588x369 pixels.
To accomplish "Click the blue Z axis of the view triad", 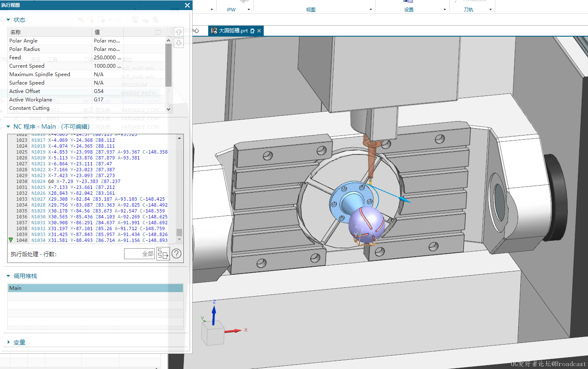I will (214, 315).
